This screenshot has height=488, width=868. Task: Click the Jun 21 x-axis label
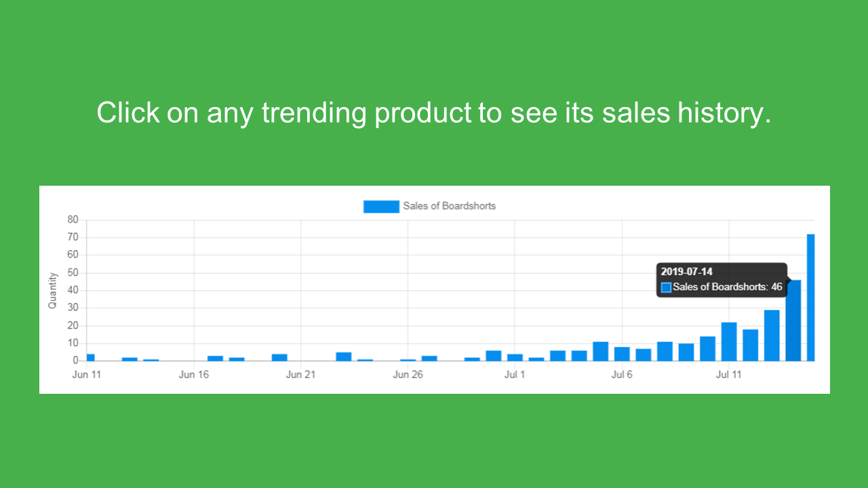(301, 375)
